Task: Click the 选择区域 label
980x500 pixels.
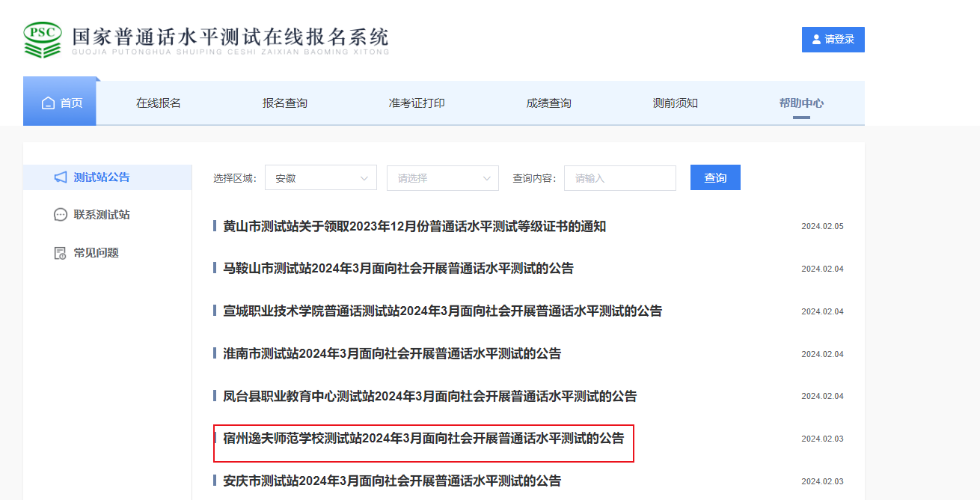Action: click(x=235, y=178)
